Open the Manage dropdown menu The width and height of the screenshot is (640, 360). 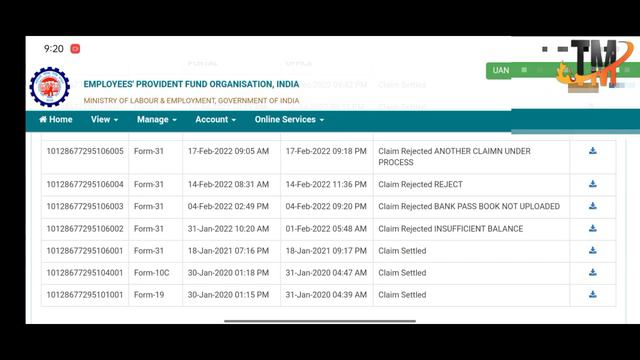click(157, 120)
